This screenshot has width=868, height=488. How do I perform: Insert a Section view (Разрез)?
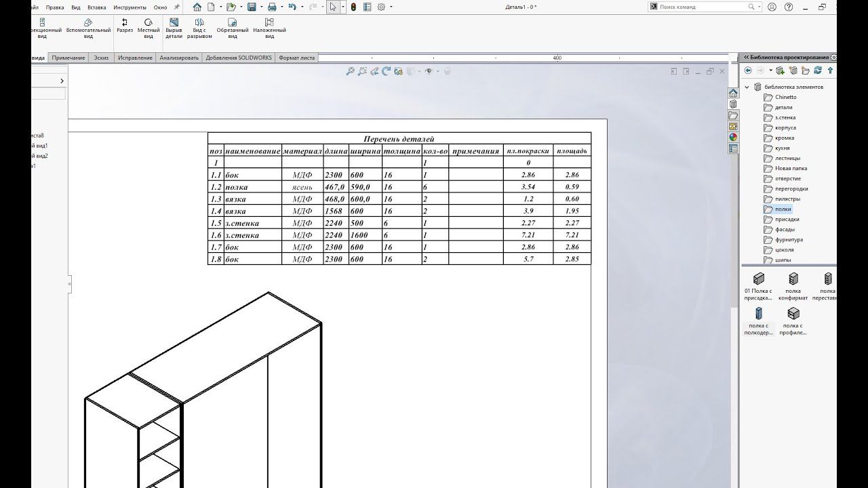coord(125,26)
